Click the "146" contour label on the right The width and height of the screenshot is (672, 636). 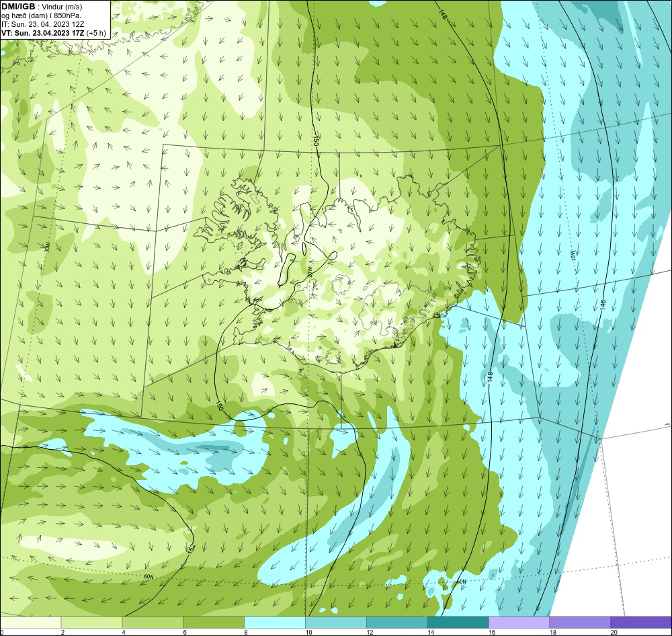click(603, 305)
